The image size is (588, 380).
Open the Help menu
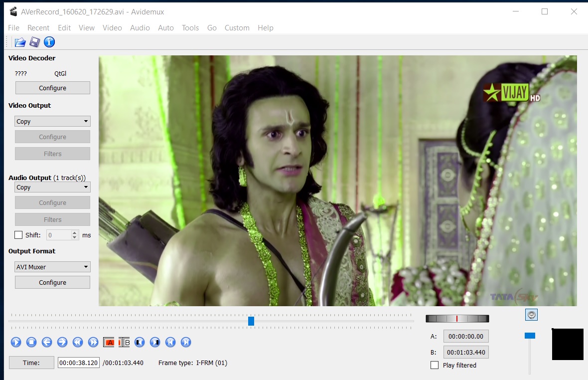[x=266, y=28]
